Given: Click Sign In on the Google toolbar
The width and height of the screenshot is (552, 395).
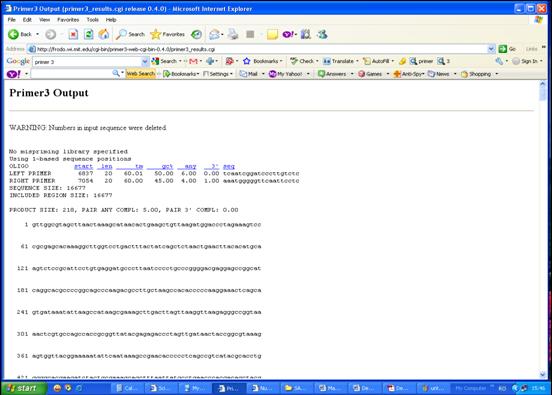Looking at the screenshot, I should pyautogui.click(x=525, y=61).
